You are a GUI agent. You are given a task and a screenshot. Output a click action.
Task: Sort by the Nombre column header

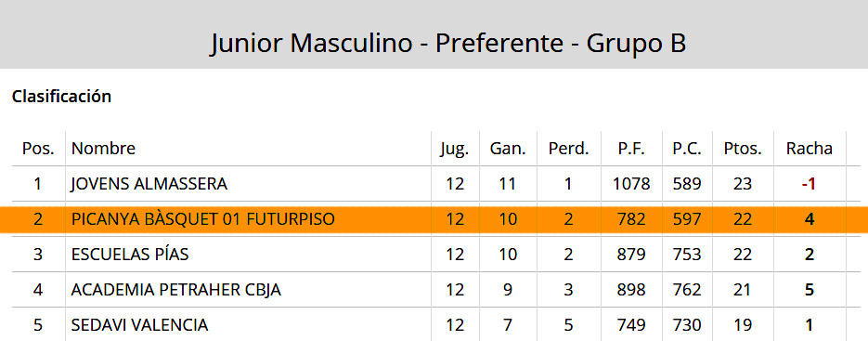[104, 149]
